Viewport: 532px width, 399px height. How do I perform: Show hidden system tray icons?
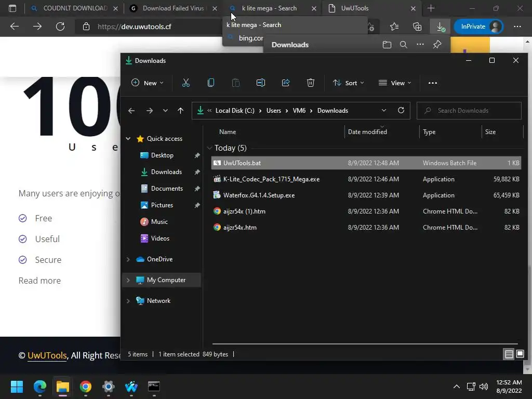click(457, 387)
